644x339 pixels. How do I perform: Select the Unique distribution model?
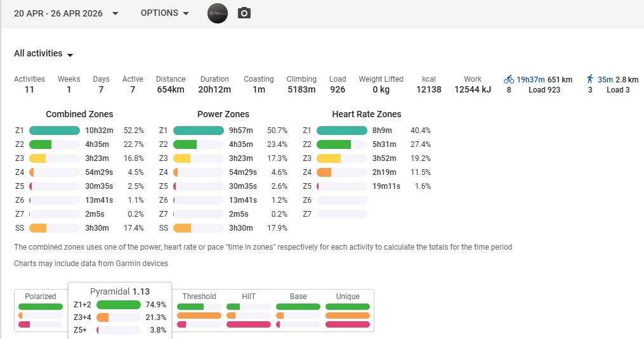(348, 297)
